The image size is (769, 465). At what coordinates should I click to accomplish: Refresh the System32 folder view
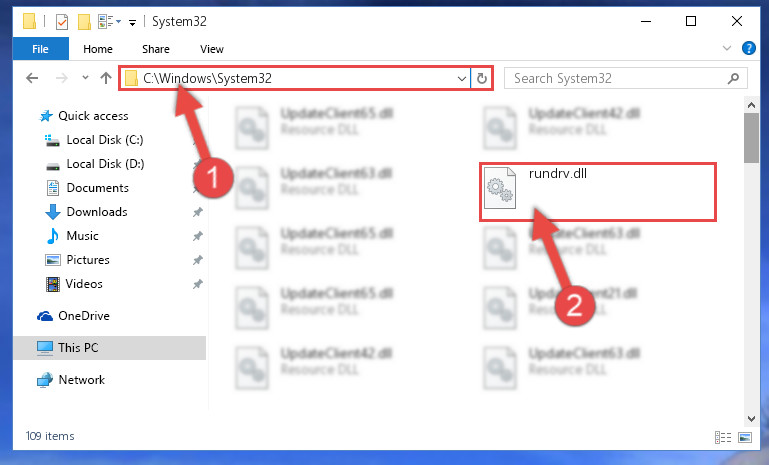click(482, 78)
